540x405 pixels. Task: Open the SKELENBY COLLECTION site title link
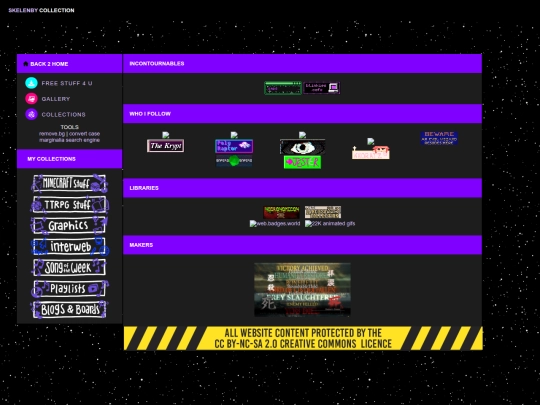point(41,10)
